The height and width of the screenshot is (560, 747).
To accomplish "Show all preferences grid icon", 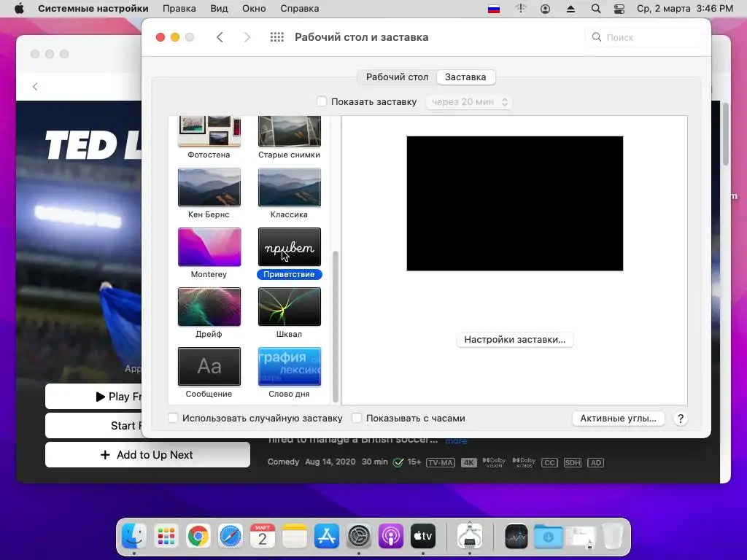I will coord(276,37).
